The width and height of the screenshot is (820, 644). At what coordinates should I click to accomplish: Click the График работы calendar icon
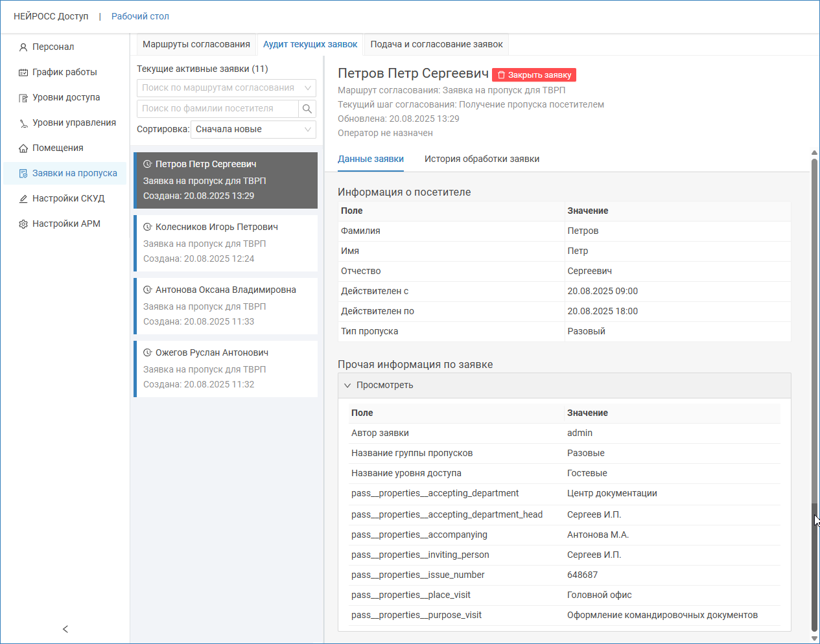(x=23, y=73)
